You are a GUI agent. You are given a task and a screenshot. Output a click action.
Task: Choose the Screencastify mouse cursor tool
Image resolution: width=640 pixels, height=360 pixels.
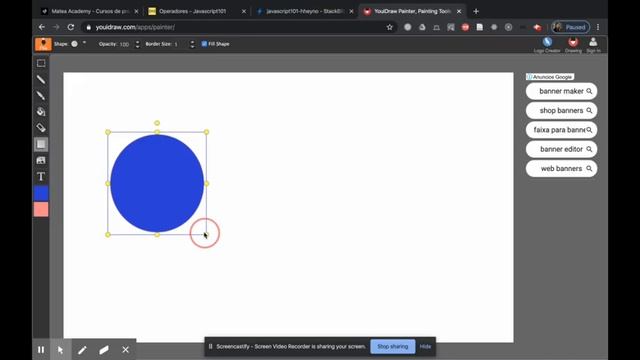60,350
